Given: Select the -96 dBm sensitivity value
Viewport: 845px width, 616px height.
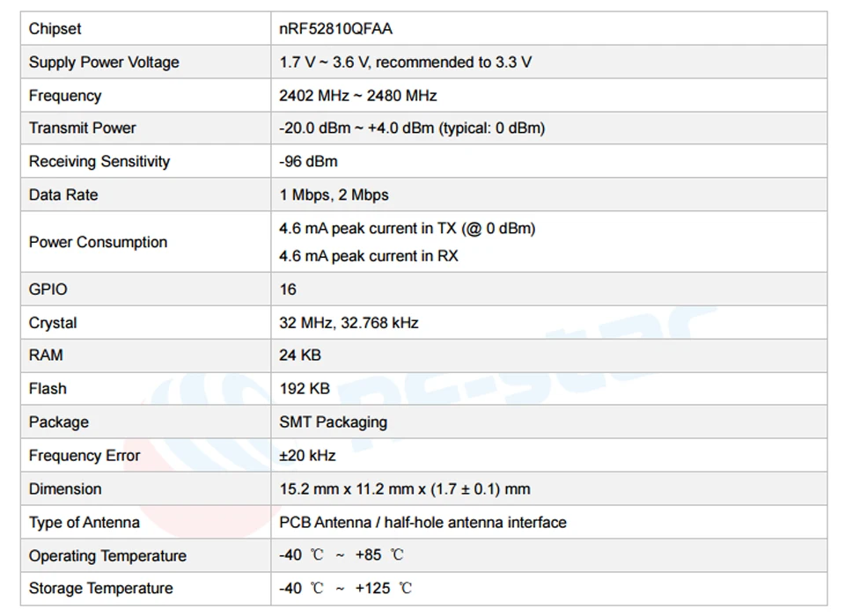Looking at the screenshot, I should click(x=308, y=161).
